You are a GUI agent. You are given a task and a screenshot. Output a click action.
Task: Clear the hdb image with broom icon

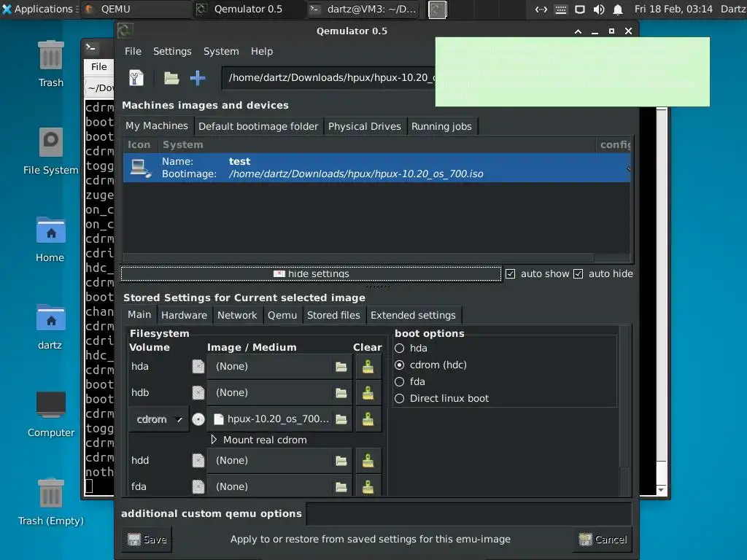point(368,393)
